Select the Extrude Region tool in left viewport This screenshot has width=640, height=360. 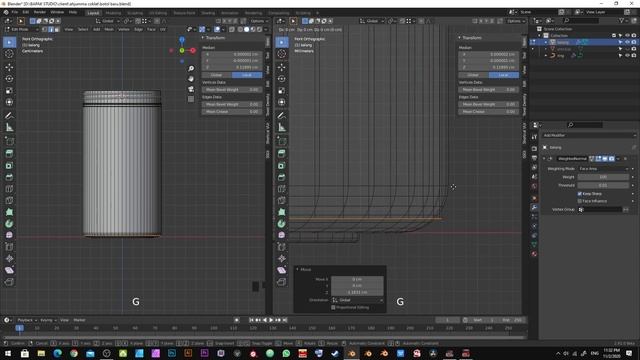click(x=9, y=153)
